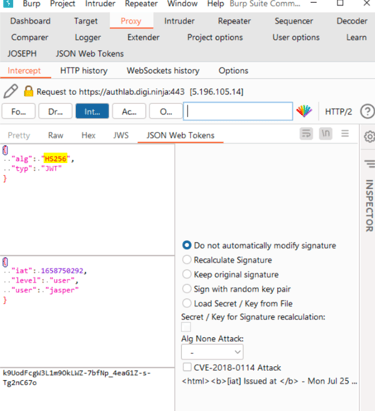Enable the CVE-2018-0114 Attack checkbox
This screenshot has width=375, height=411.
coord(187,367)
